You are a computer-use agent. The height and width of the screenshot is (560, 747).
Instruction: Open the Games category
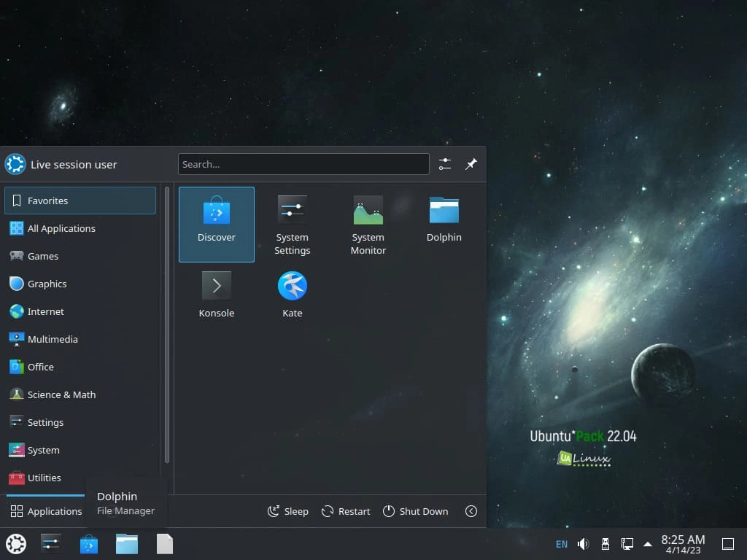click(80, 256)
